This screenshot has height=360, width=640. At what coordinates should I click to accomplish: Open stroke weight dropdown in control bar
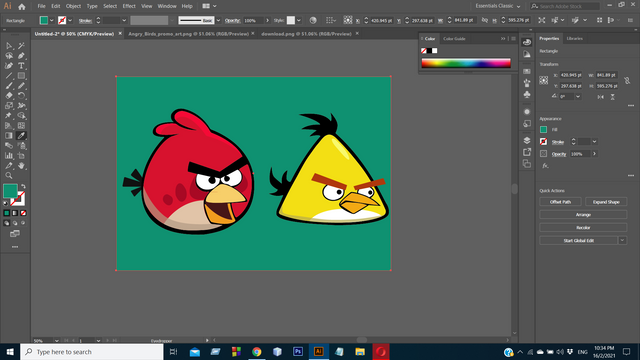click(124, 20)
